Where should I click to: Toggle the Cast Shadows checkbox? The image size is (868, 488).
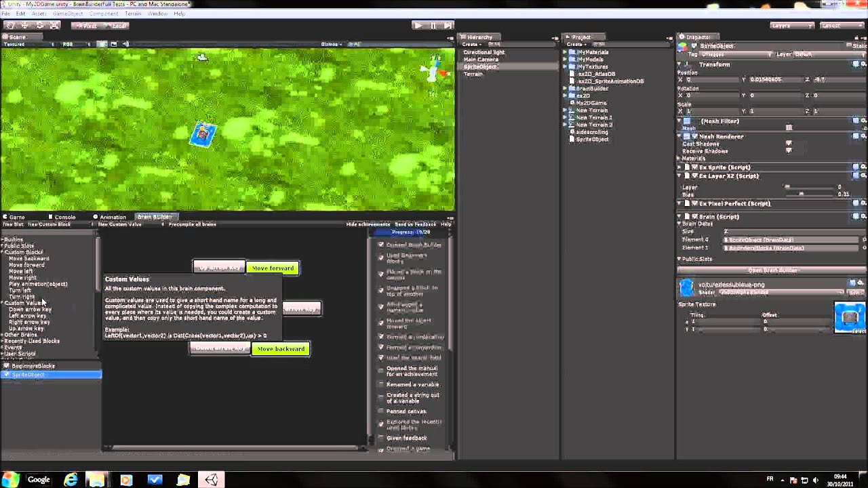click(x=789, y=144)
